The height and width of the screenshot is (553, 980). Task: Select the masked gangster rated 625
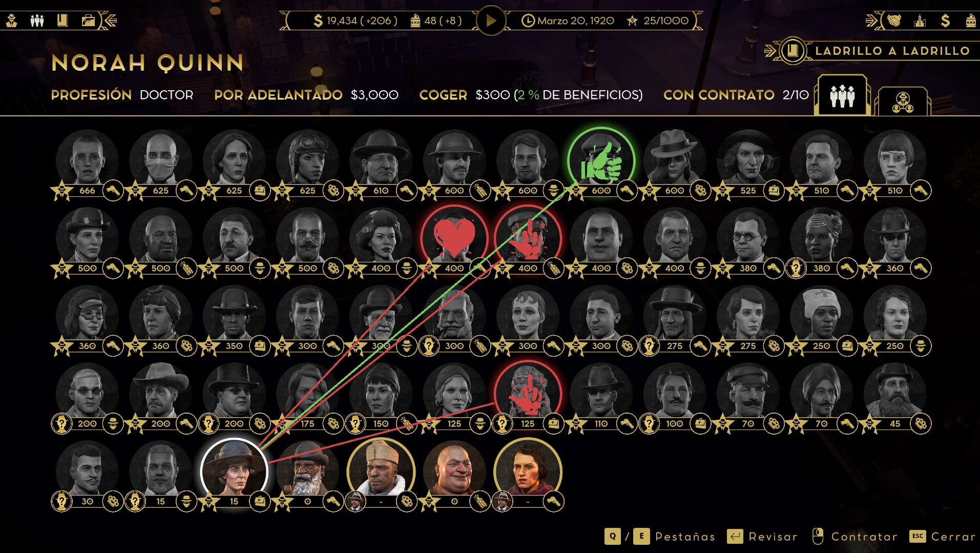[x=160, y=161]
